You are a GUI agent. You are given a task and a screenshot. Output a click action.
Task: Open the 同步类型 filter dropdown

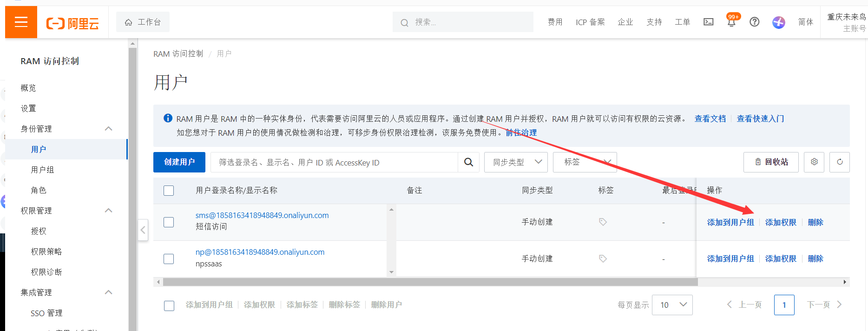[516, 162]
